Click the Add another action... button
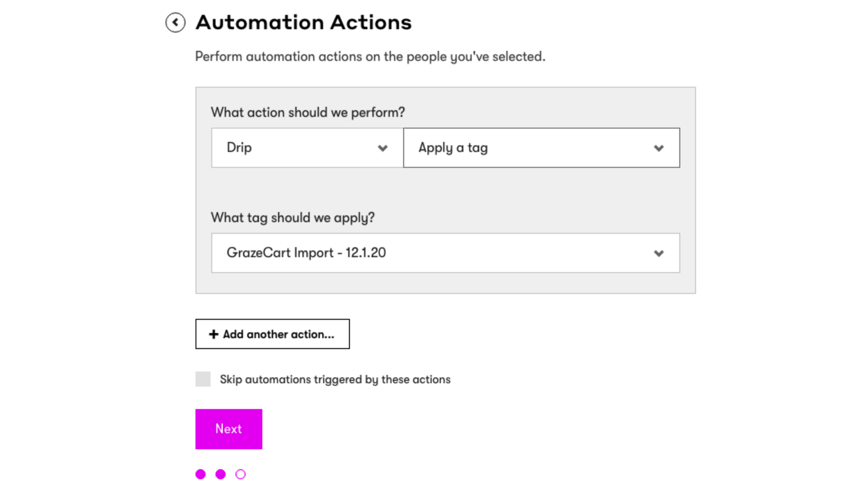868x493 pixels. [x=273, y=334]
